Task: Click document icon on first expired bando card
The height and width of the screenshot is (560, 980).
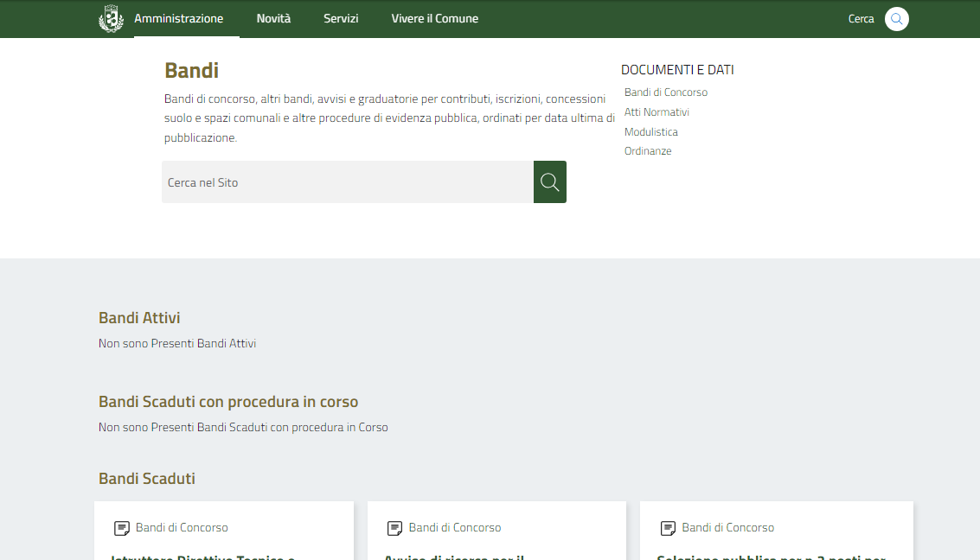Action: click(122, 528)
